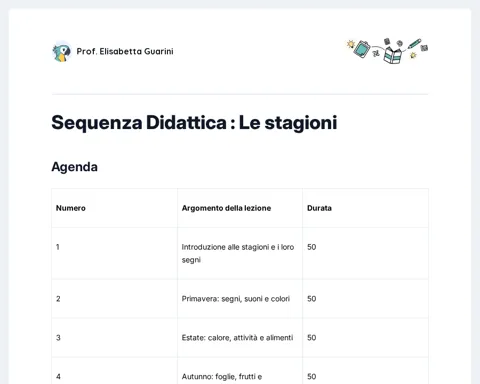Click lesson 1 number cell

tap(115, 253)
